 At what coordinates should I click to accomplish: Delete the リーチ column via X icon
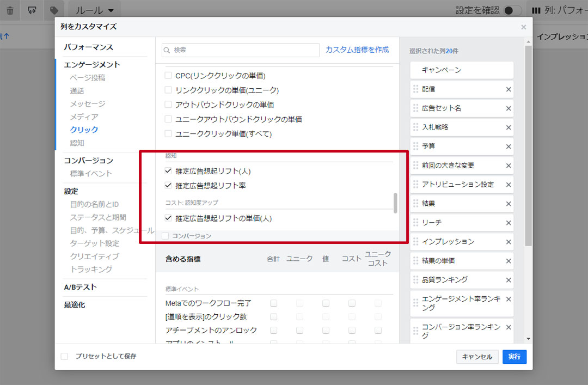coord(509,223)
